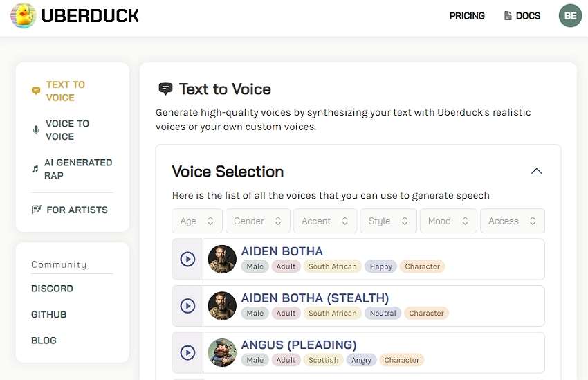588x380 pixels.
Task: Click the AI Generated Rap music note icon
Action: pos(35,169)
